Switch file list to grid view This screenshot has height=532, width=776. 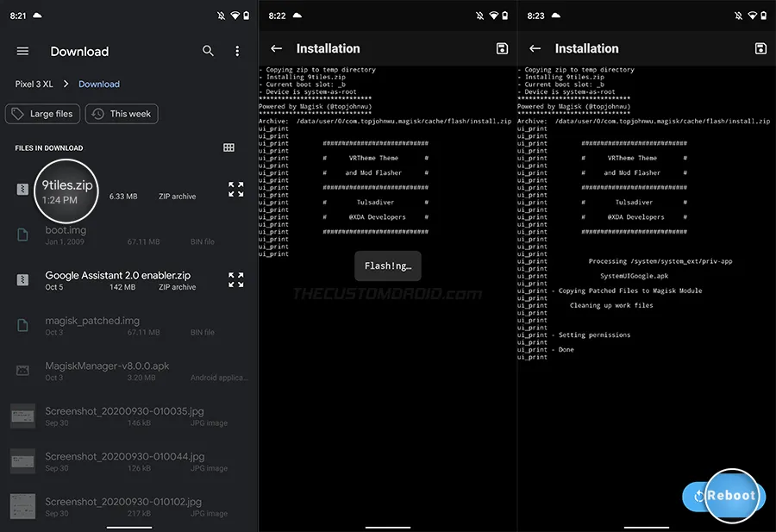tap(228, 147)
